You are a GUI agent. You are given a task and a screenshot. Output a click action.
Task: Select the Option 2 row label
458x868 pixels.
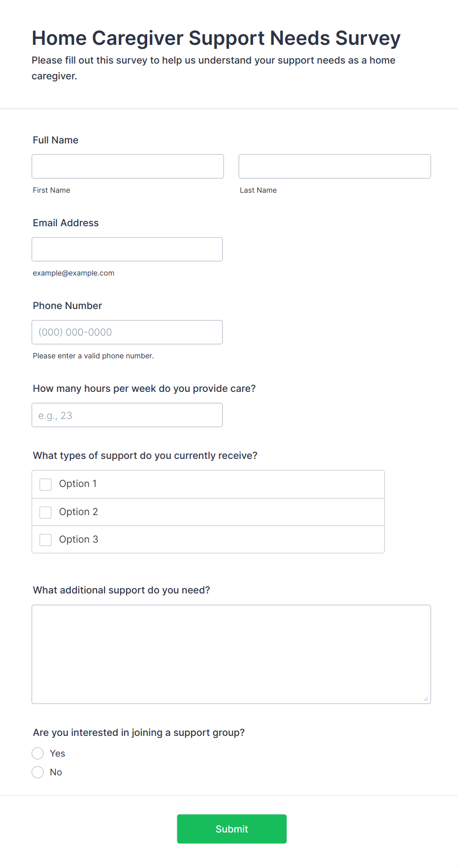tap(78, 512)
